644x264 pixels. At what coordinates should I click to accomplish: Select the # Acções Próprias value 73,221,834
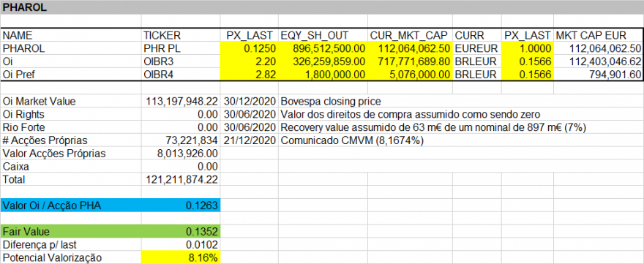coord(181,140)
